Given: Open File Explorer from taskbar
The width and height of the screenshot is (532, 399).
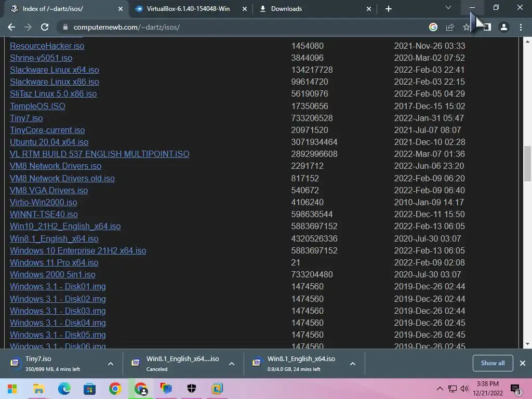Looking at the screenshot, I should pos(38,389).
